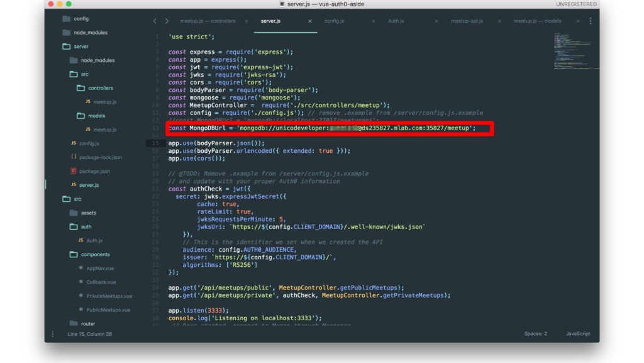Click the JS icon beside config.js in sidebar
644x363 pixels.
click(x=73, y=143)
